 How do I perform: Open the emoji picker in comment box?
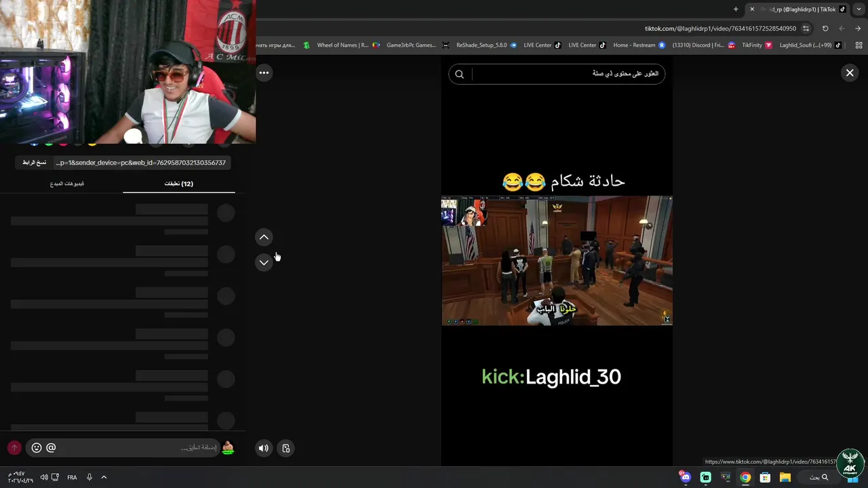click(x=37, y=447)
